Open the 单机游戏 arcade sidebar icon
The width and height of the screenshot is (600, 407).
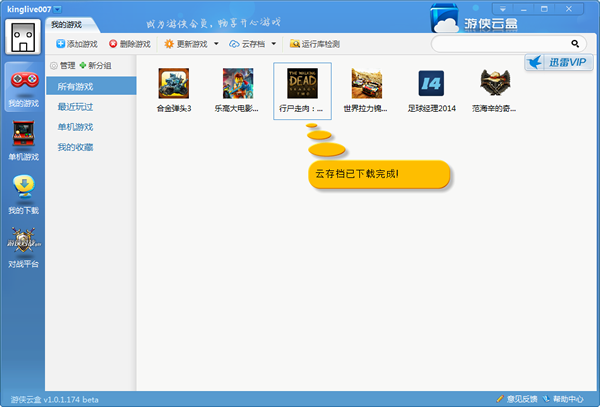24,140
